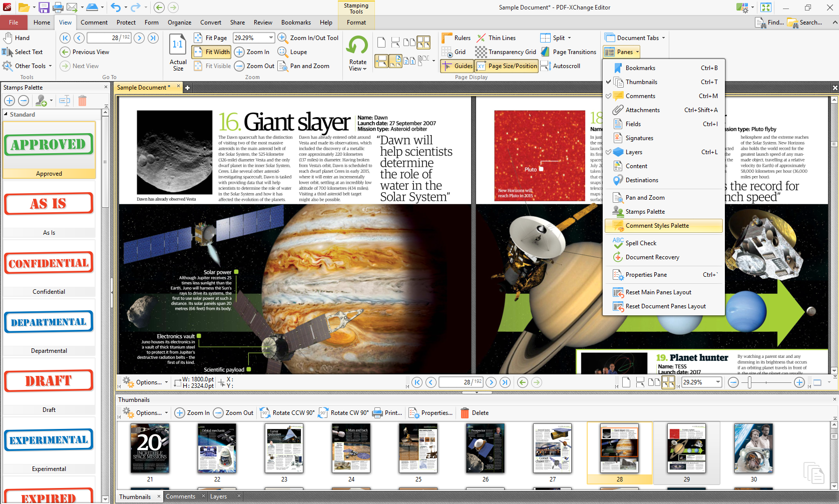This screenshot has width=839, height=504.
Task: Open new document tab with plus
Action: pos(188,88)
